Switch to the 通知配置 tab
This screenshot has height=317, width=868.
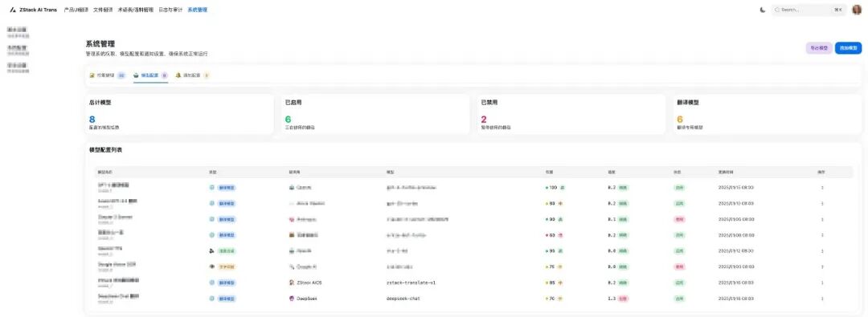(192, 75)
